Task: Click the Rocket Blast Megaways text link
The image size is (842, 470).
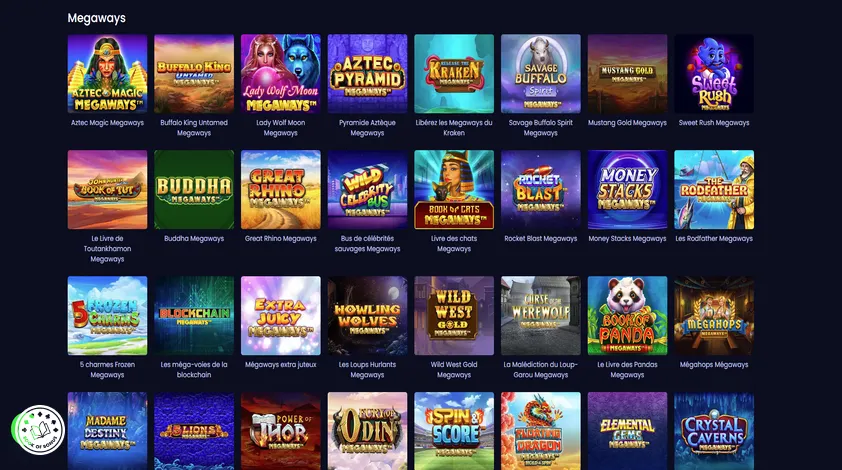Action: [541, 238]
